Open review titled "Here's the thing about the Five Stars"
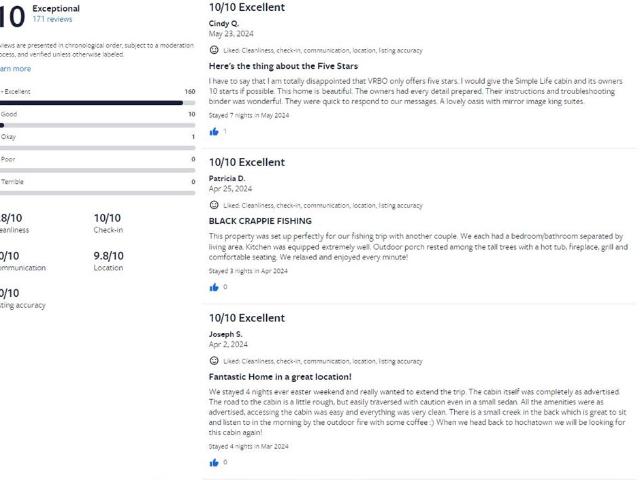The width and height of the screenshot is (640, 480). (283, 66)
